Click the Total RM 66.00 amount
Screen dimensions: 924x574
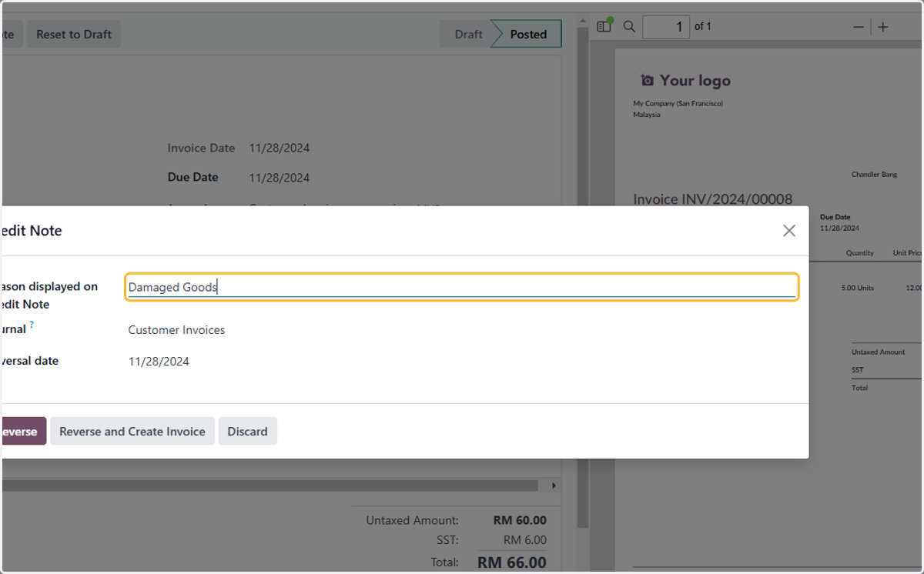pyautogui.click(x=512, y=562)
